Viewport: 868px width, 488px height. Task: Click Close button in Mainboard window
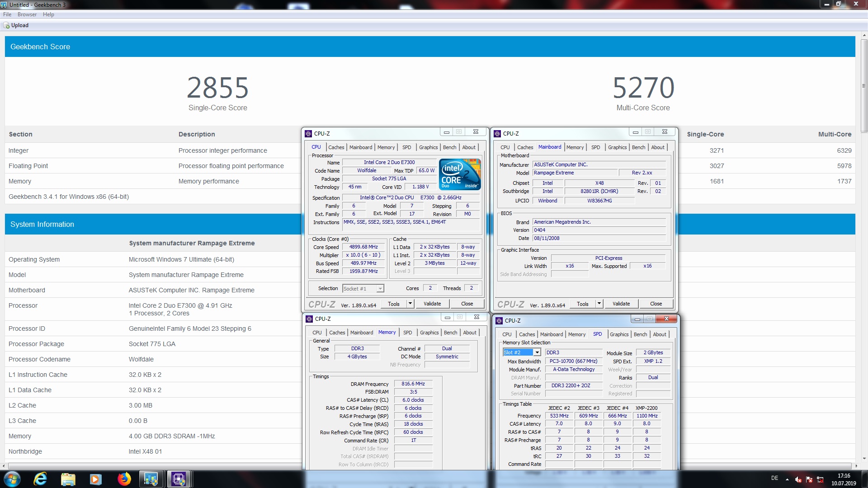[x=656, y=304]
